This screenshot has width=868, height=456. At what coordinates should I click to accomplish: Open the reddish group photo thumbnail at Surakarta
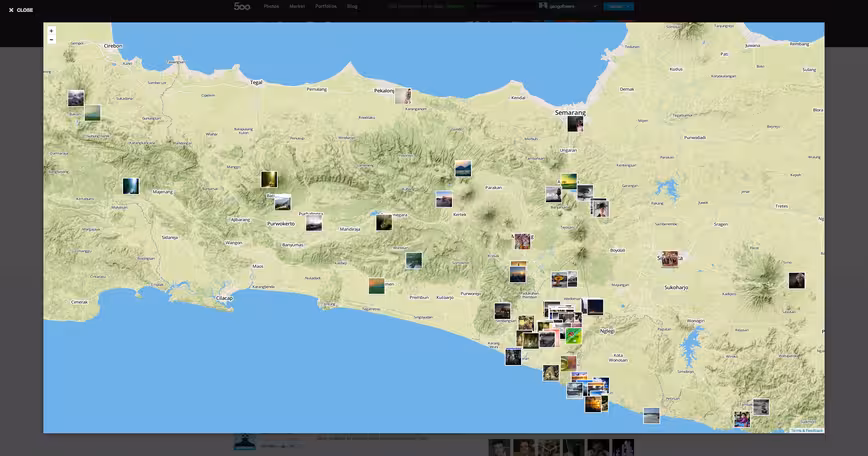pyautogui.click(x=670, y=258)
